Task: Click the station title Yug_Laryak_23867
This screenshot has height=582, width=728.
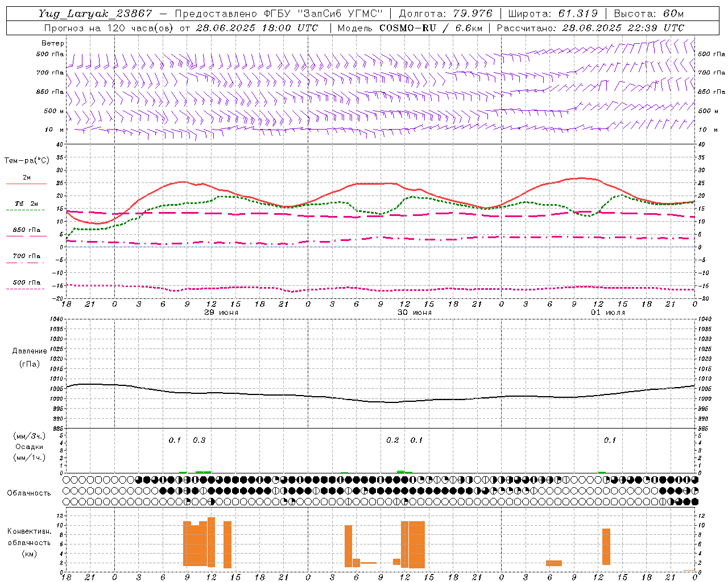Action: (x=96, y=14)
